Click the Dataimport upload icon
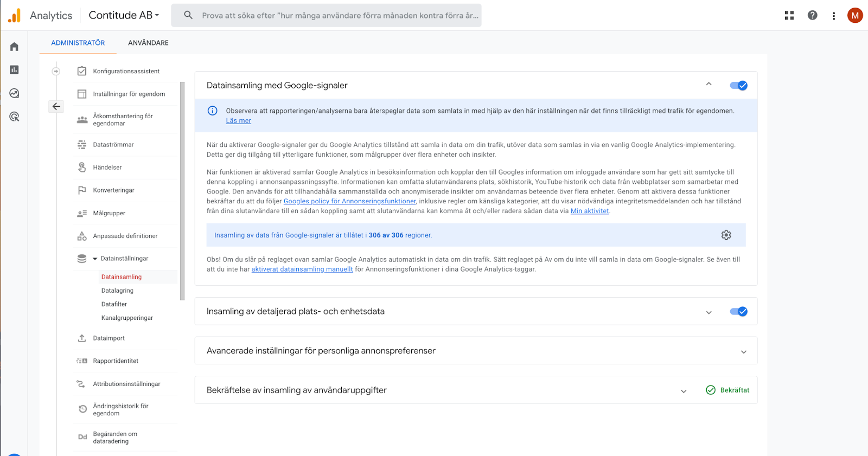This screenshot has height=456, width=868. (82, 338)
